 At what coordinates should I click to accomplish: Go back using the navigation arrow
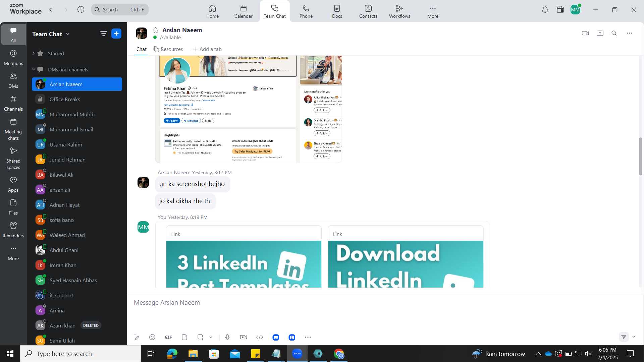pos(51,9)
